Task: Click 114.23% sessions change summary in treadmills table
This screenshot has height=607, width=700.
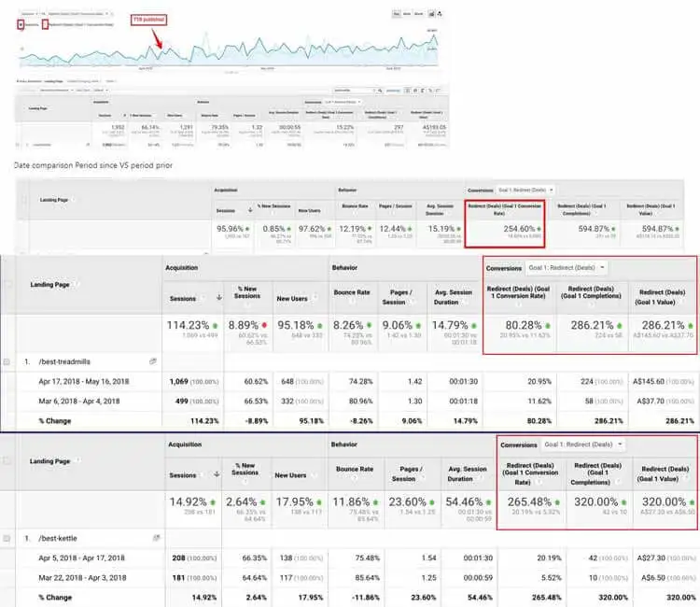Action: coord(188,325)
